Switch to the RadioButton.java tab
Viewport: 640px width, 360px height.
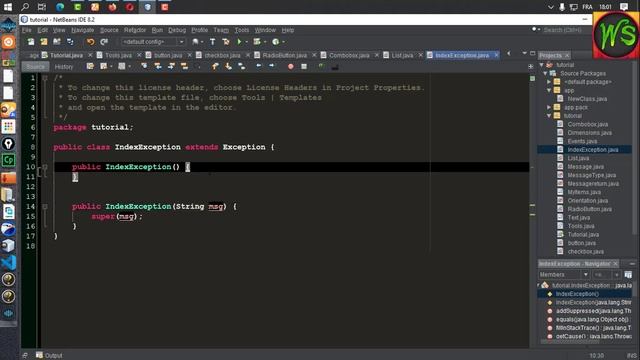coord(284,55)
